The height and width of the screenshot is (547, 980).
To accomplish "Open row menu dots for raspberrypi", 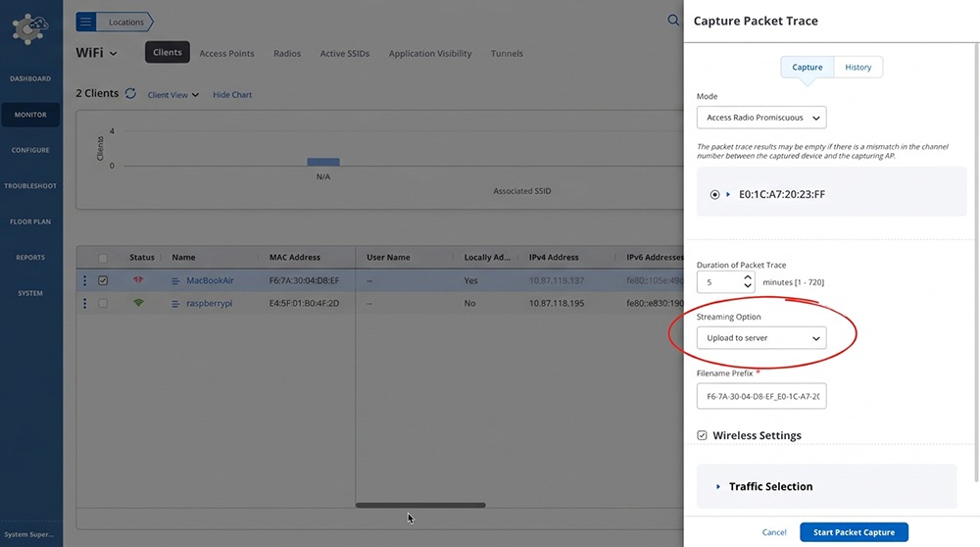I will [85, 303].
